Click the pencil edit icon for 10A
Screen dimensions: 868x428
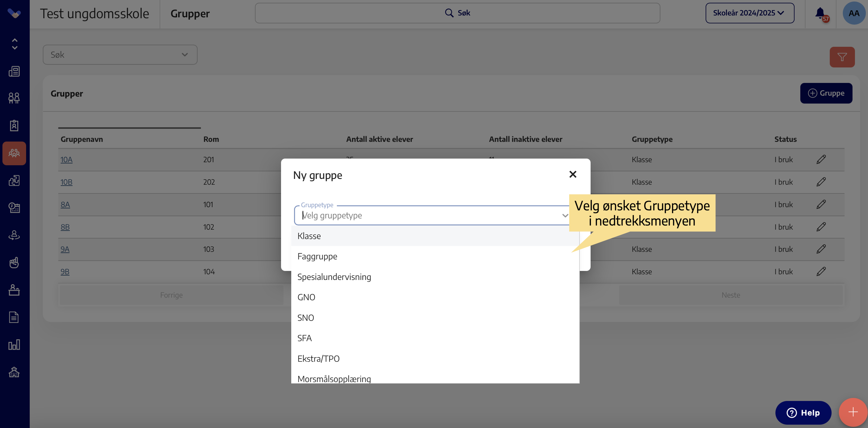[x=821, y=160]
